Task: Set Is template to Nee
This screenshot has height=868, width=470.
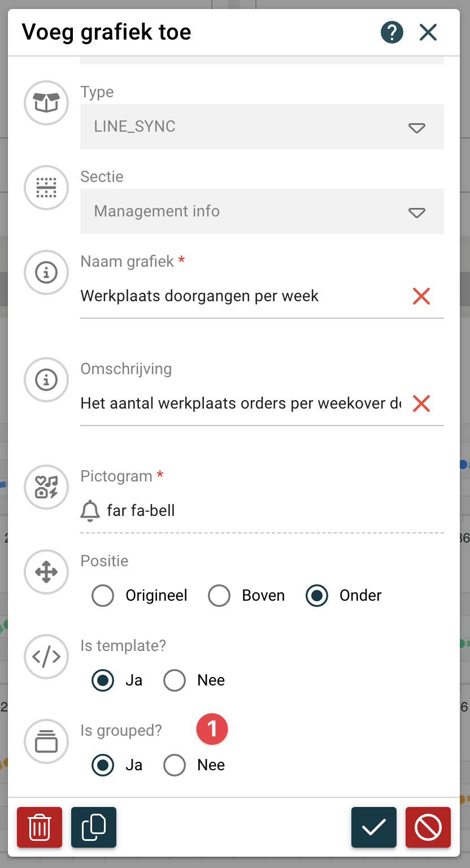Action: click(x=175, y=680)
